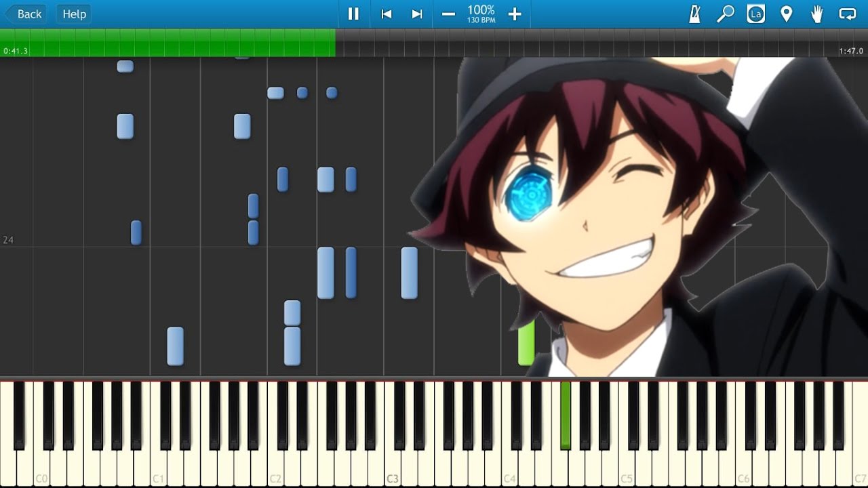Play the C1 piano key

pyautogui.click(x=159, y=468)
